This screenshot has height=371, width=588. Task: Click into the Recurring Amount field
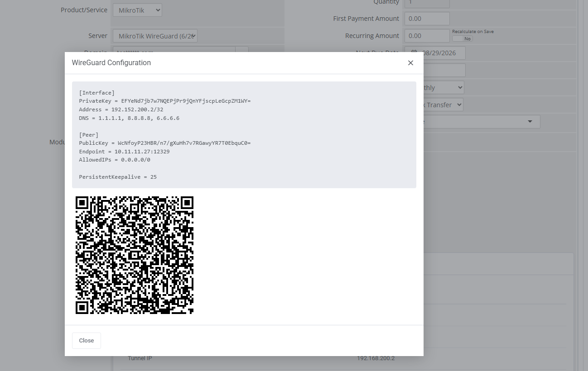pyautogui.click(x=427, y=36)
